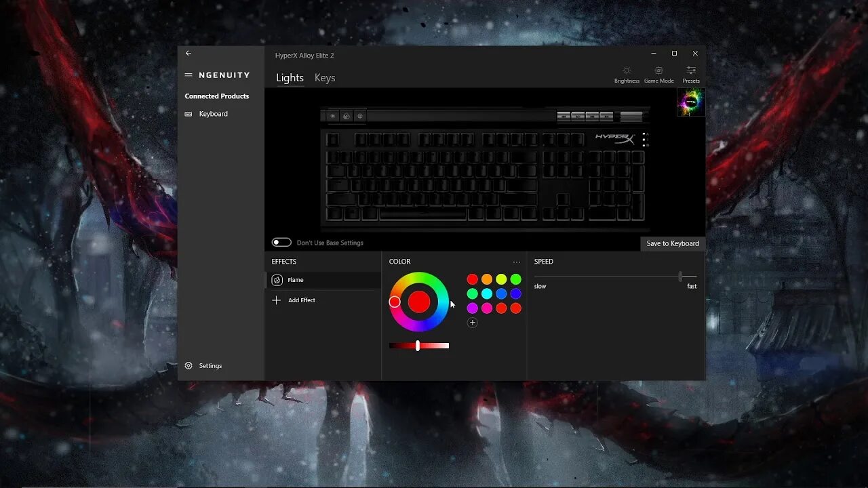Click the color shade slider handle
The height and width of the screenshot is (488, 868).
coord(418,346)
